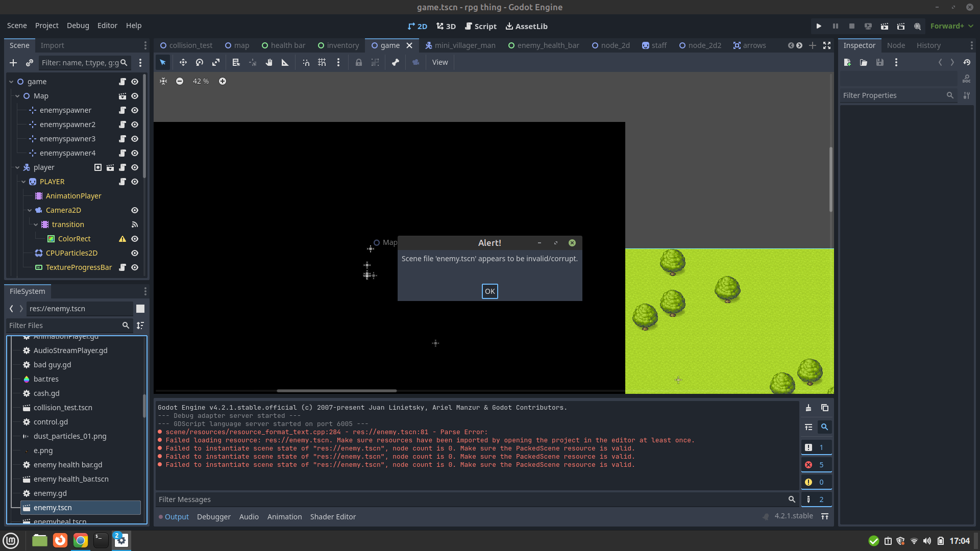
Task: Click the Filter Properties field
Action: tap(898, 95)
